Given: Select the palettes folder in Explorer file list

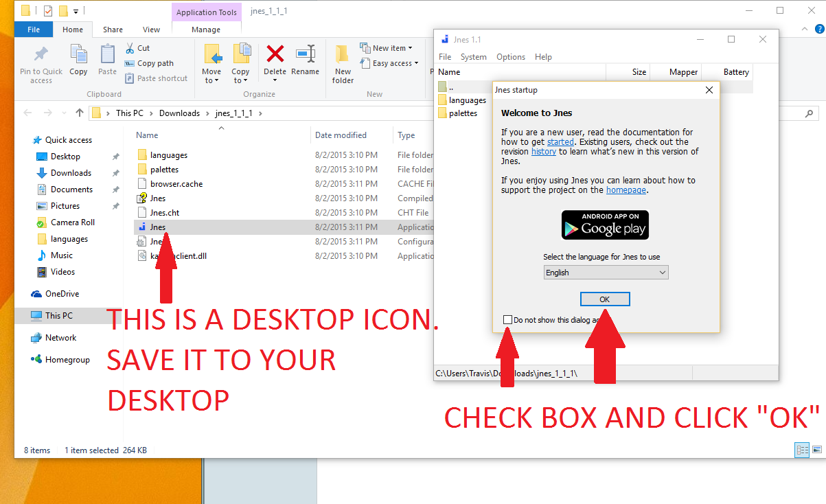Looking at the screenshot, I should tap(164, 170).
